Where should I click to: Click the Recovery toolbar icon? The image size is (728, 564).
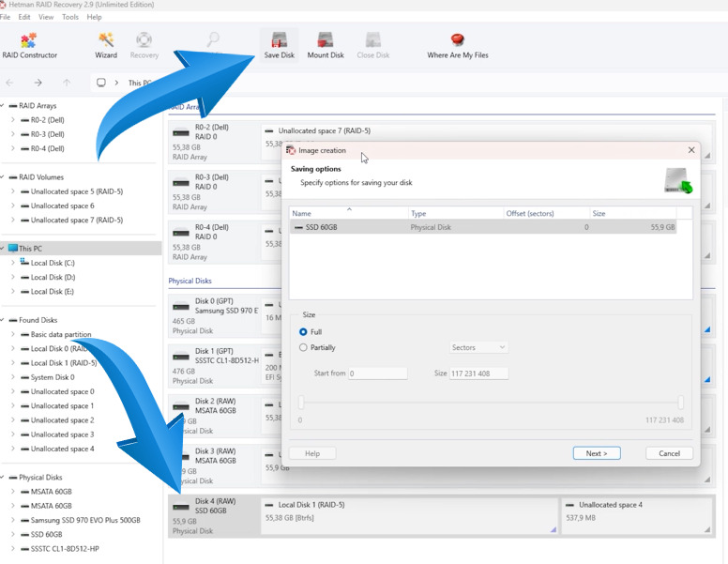tap(144, 46)
